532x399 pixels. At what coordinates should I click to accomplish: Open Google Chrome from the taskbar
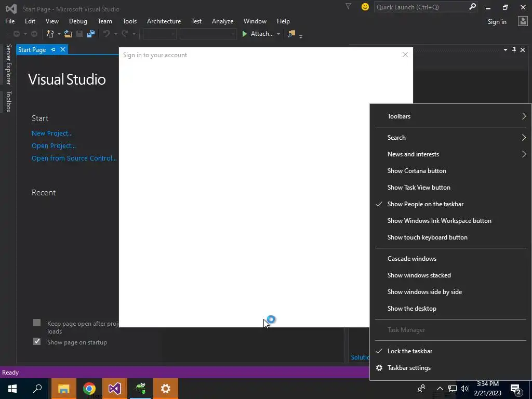tap(89, 389)
